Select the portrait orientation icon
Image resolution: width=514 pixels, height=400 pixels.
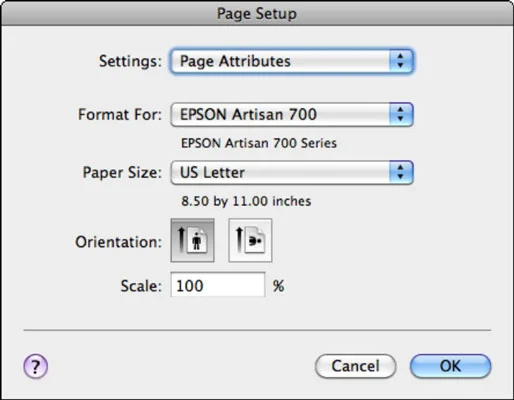192,240
